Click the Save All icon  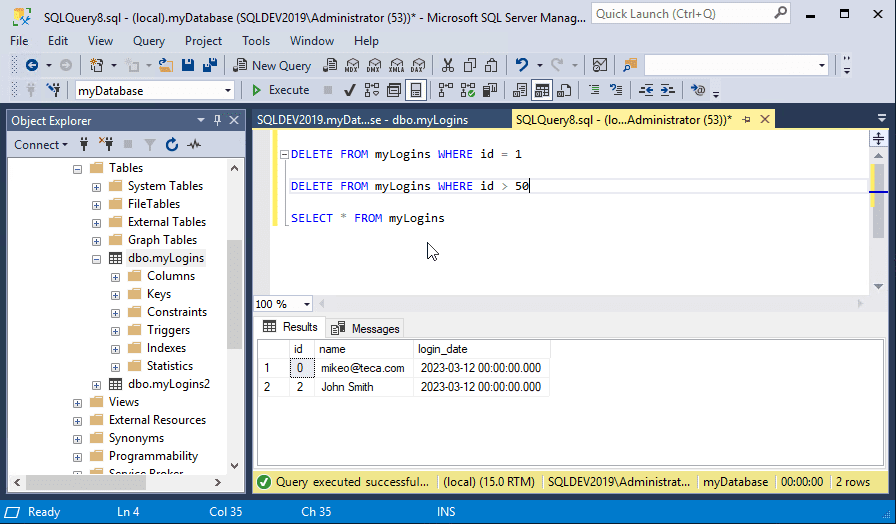click(x=210, y=66)
